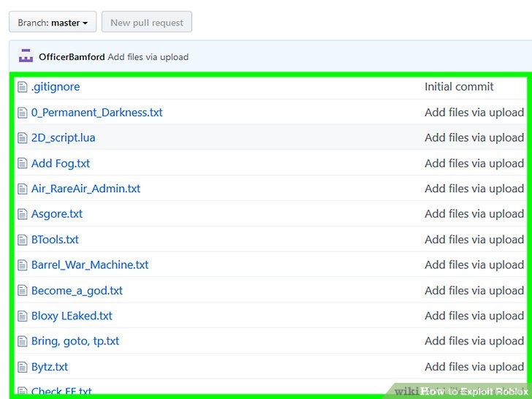Click the file icon beside Become_a_god.txt
Viewport: 532px width, 399px height.
(x=23, y=291)
